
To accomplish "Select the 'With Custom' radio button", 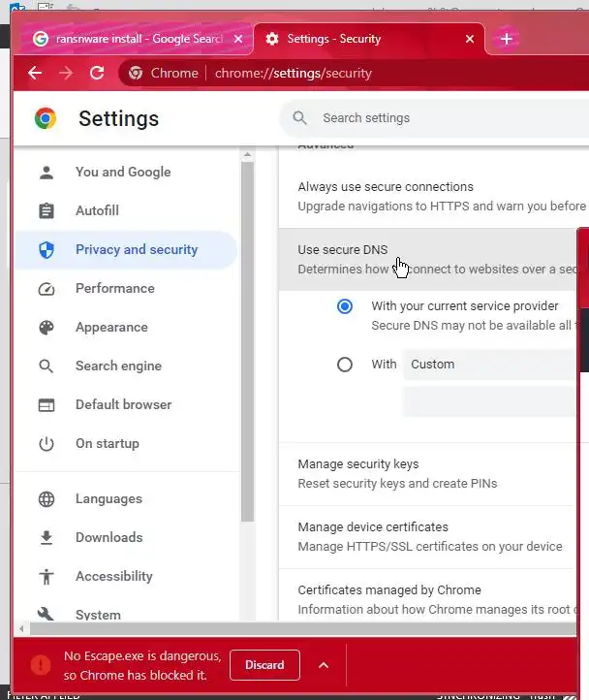I will 345,365.
